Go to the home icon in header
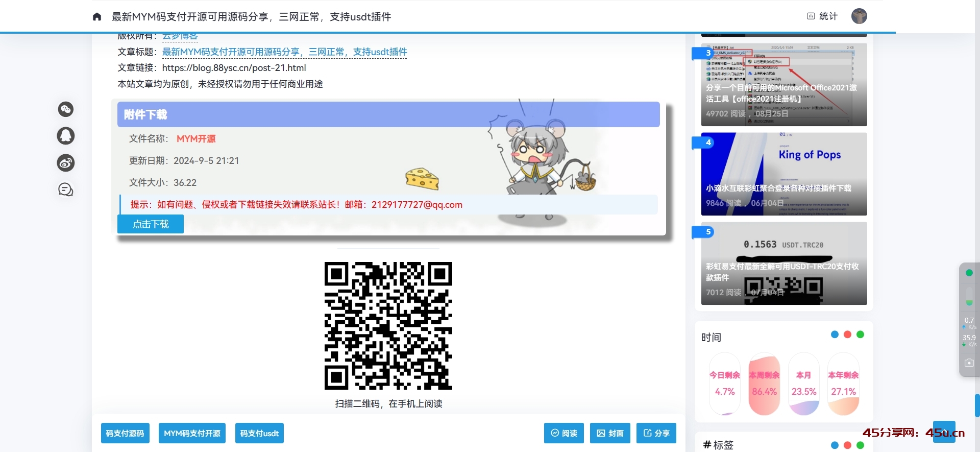 [97, 16]
